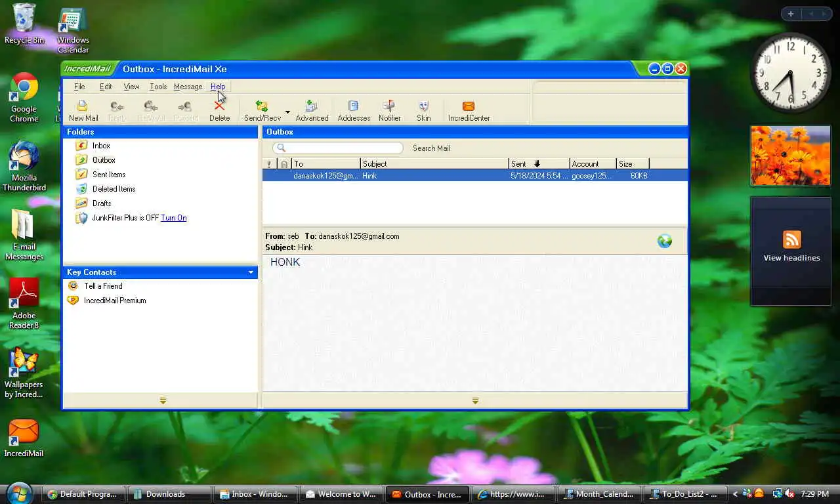Open the Edit menu
The height and width of the screenshot is (504, 840).
click(x=106, y=87)
